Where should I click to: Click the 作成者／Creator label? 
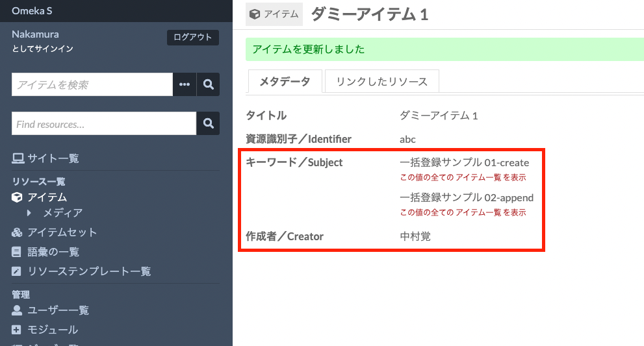(x=285, y=236)
